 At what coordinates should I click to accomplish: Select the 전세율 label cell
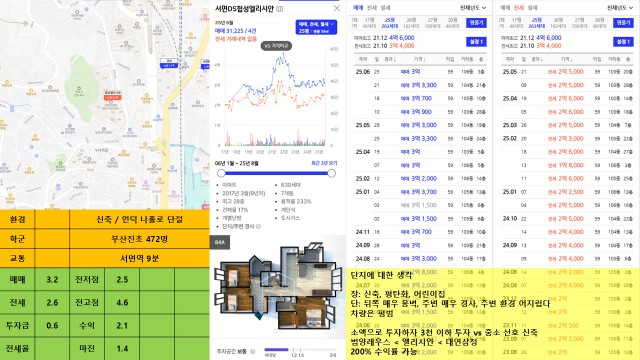pos(18,349)
